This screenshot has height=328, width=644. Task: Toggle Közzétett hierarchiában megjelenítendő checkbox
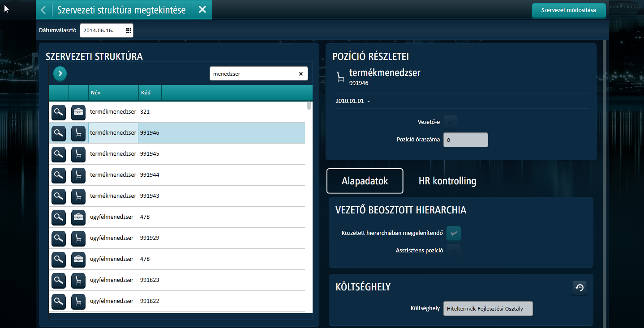[454, 233]
